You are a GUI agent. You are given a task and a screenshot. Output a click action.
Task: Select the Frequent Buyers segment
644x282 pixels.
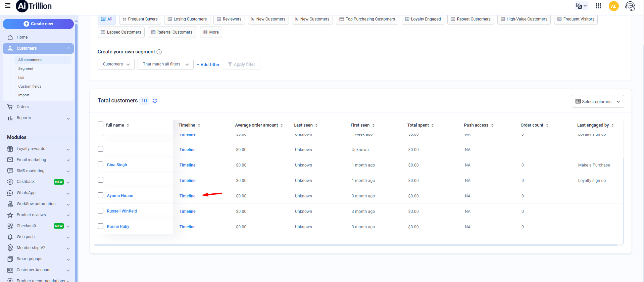(140, 19)
